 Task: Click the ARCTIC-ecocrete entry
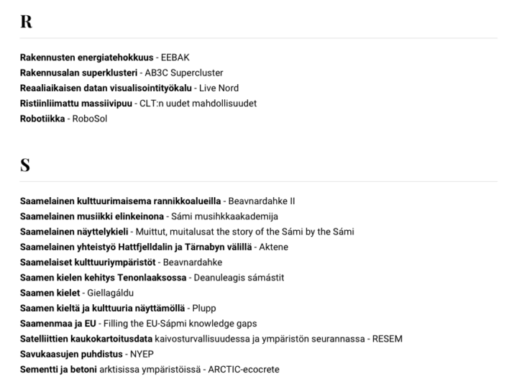[x=150, y=369]
